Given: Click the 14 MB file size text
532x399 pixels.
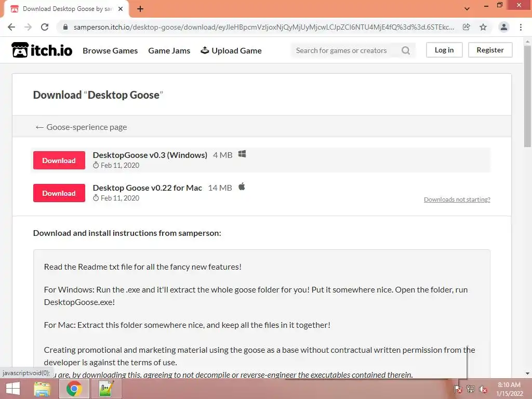Looking at the screenshot, I should [x=220, y=188].
